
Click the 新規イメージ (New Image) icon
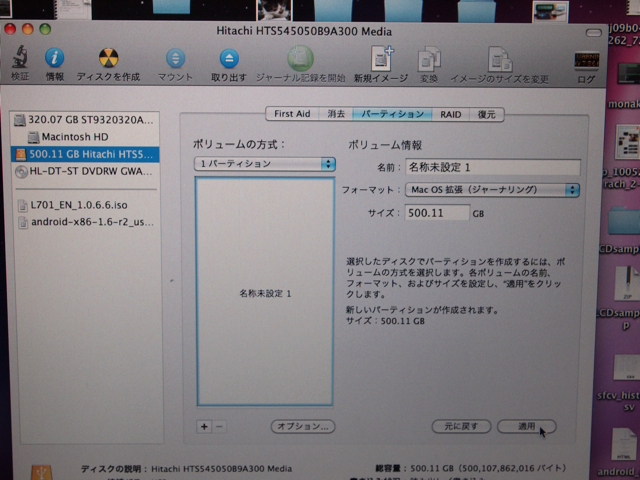coord(381,58)
